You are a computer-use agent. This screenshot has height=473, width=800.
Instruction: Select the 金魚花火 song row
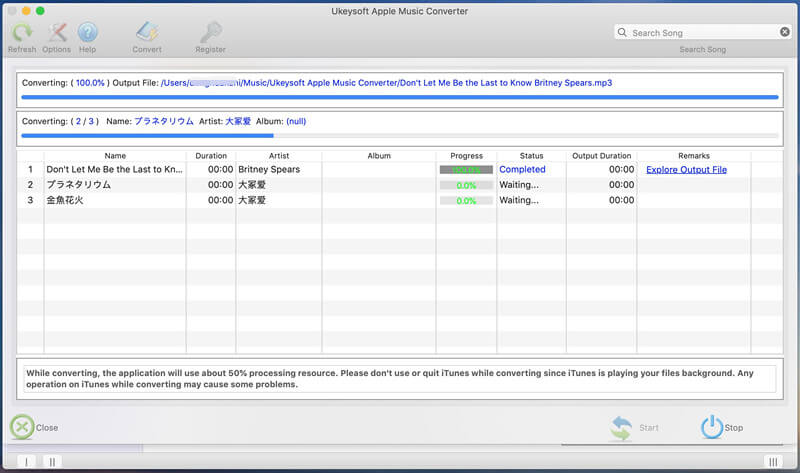click(x=399, y=200)
